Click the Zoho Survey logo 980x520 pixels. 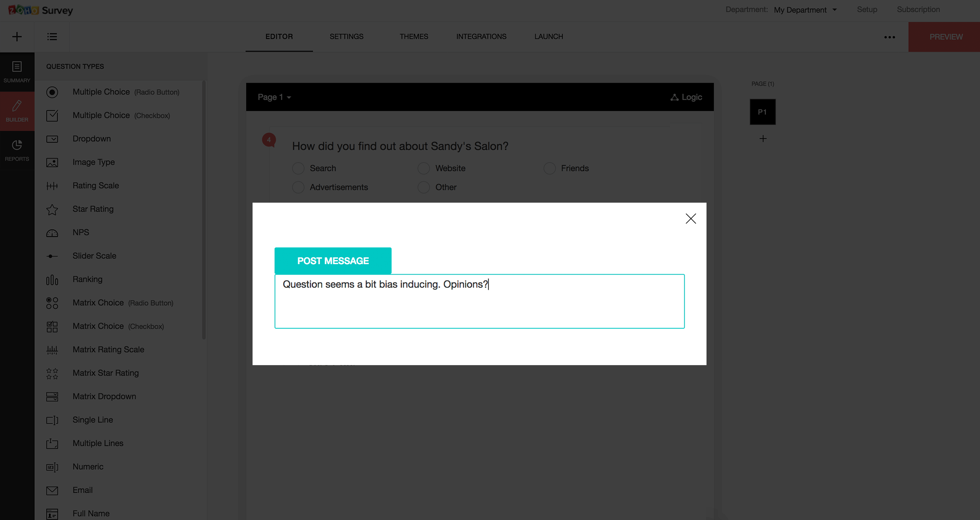tap(41, 10)
